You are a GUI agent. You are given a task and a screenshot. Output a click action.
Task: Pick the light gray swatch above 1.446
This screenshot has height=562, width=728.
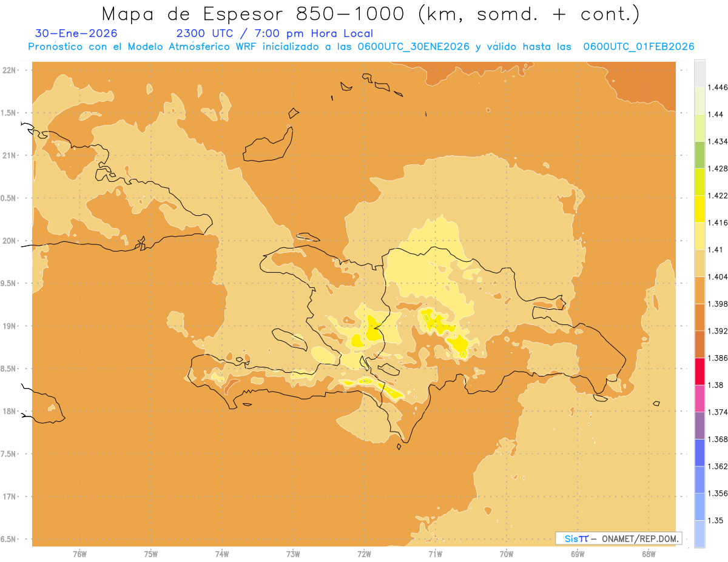point(699,73)
